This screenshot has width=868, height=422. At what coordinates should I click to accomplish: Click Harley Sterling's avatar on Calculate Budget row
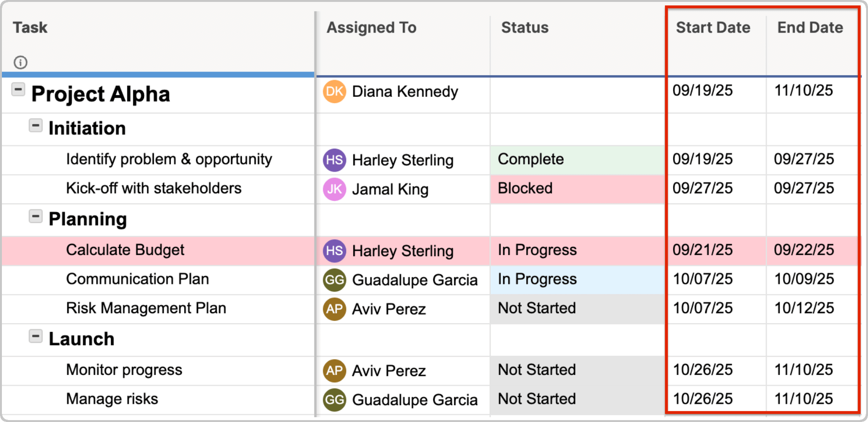pyautogui.click(x=335, y=250)
